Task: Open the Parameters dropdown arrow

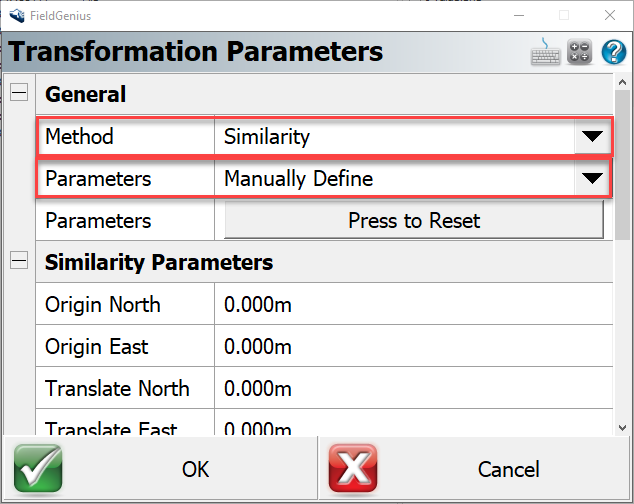Action: coord(593,179)
